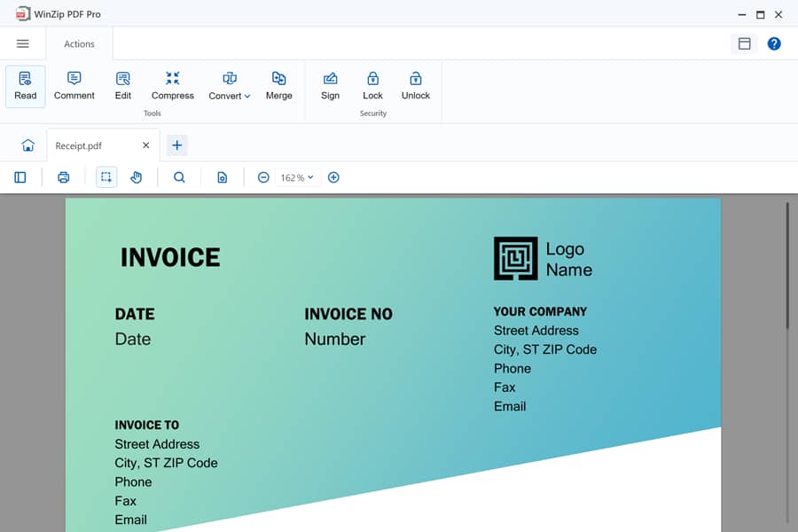This screenshot has width=798, height=532.
Task: Open the Compress tool
Action: click(x=172, y=86)
